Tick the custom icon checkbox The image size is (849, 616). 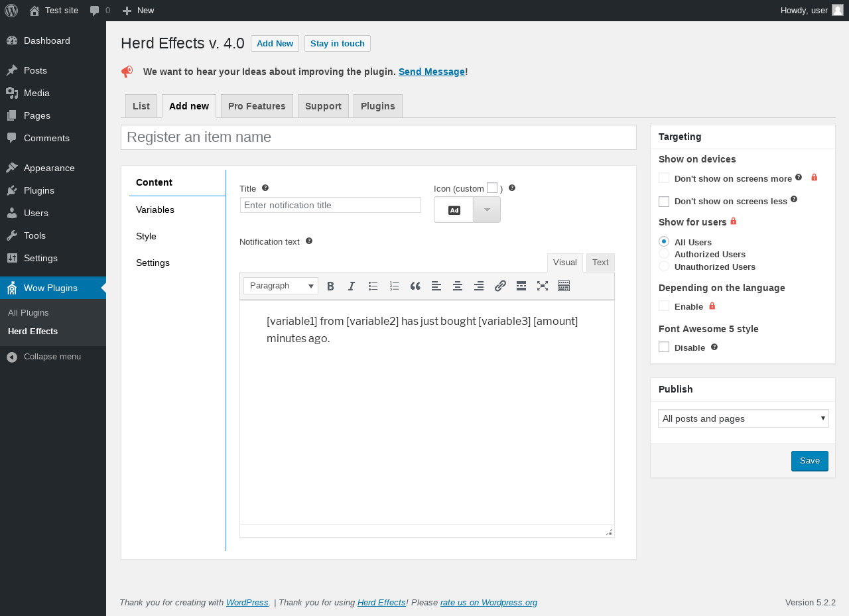pos(492,188)
